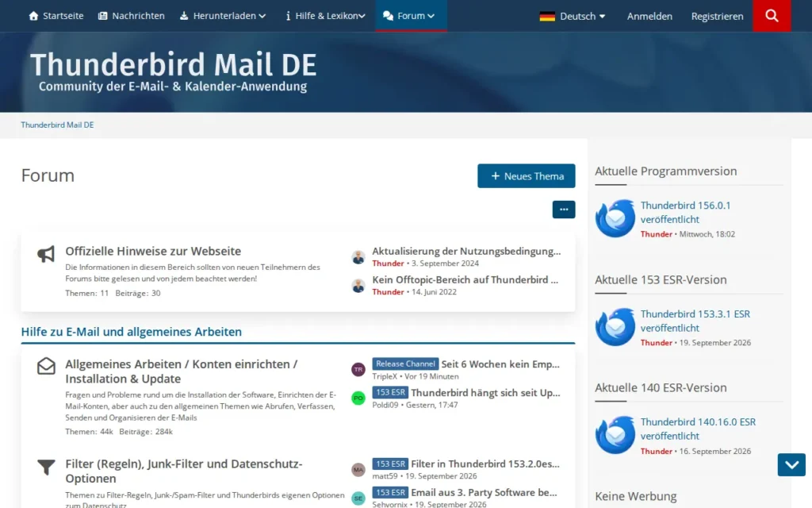Open the three-dots options button

click(564, 210)
